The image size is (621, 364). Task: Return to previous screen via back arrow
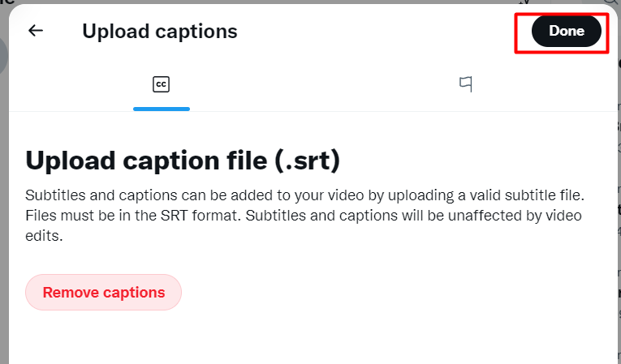point(36,31)
